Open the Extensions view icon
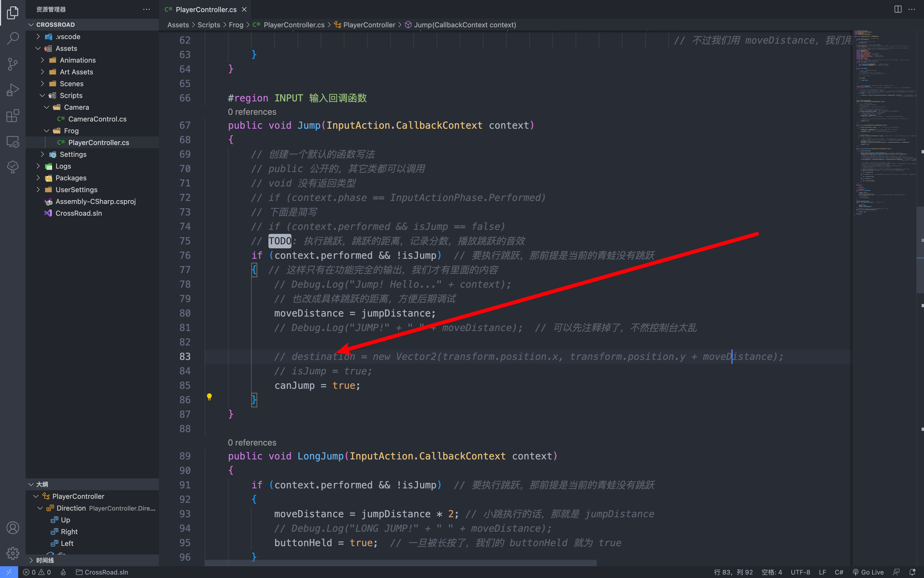This screenshot has width=924, height=578. [x=13, y=116]
